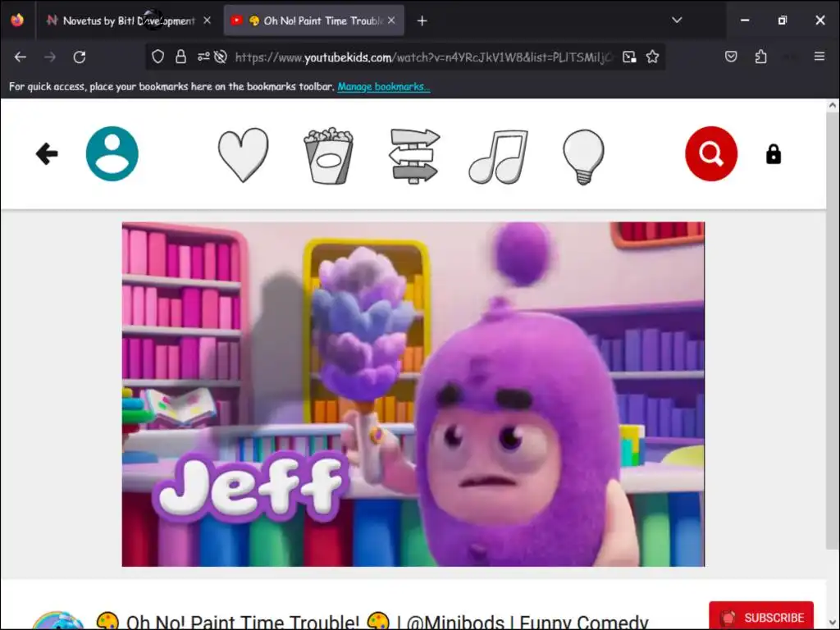Viewport: 840px width, 630px height.
Task: Select the popcorn Shows category
Action: coord(328,155)
